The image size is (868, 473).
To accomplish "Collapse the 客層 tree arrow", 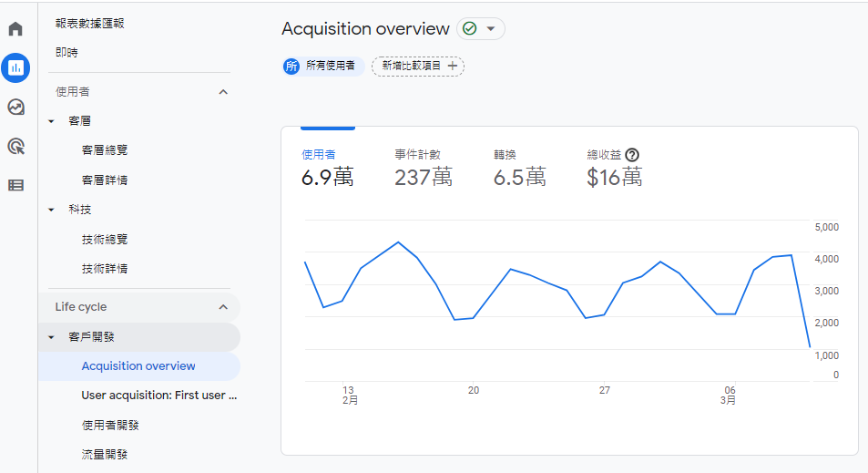I will tap(52, 121).
